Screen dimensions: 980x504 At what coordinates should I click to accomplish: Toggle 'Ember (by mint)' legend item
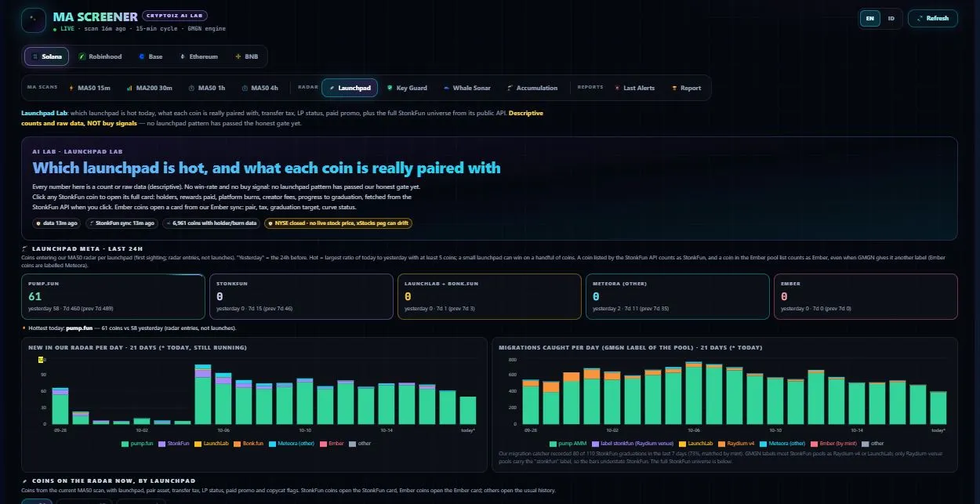point(833,444)
